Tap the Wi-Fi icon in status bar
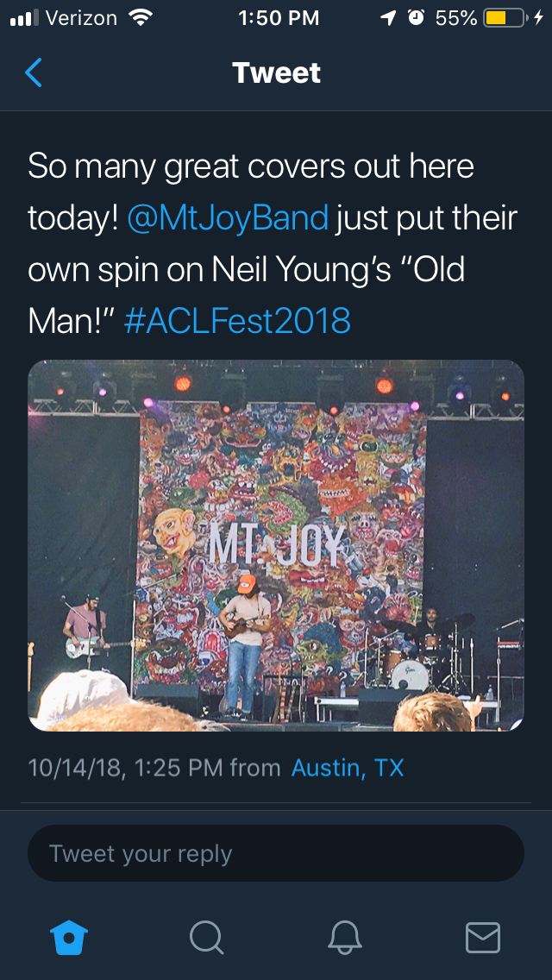Viewport: 552px width, 980px height. [139, 18]
